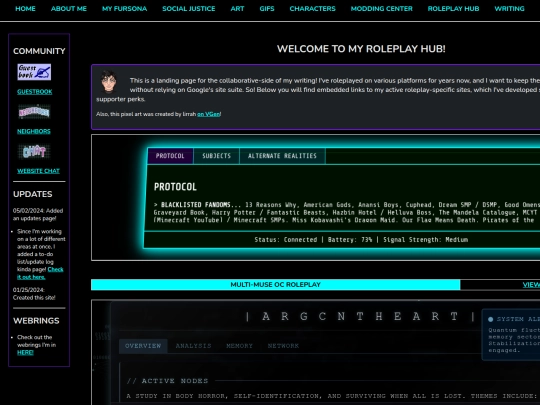Select ROLEPLAY HUB in the nav bar
Image resolution: width=540 pixels, height=405 pixels.
coord(453,9)
